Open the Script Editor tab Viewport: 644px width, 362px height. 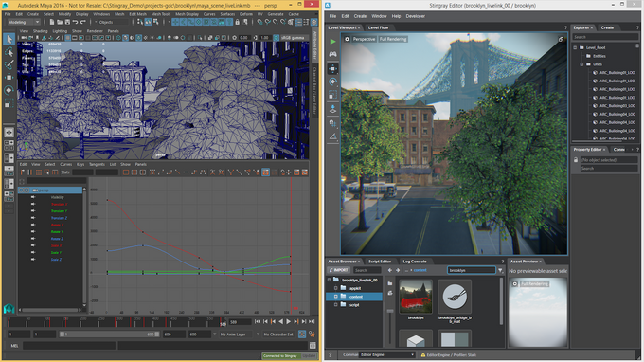coord(380,262)
